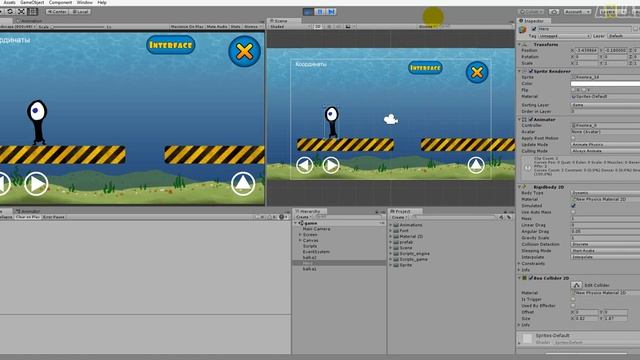The width and height of the screenshot is (640, 360).
Task: Open the Layer dropdown in Inspector
Action: [623, 36]
